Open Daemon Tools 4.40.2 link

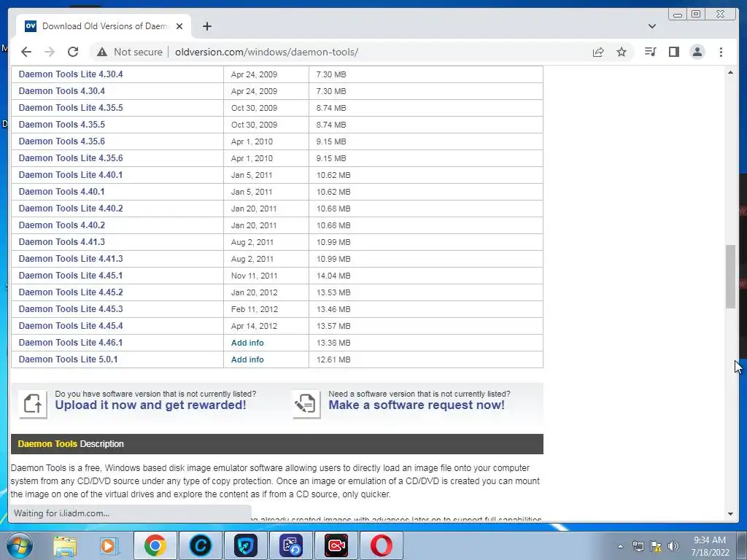pos(61,225)
